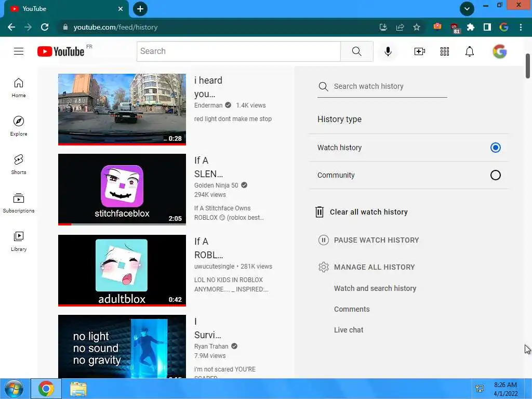Open Library in sidebar
532x399 pixels.
click(x=19, y=241)
